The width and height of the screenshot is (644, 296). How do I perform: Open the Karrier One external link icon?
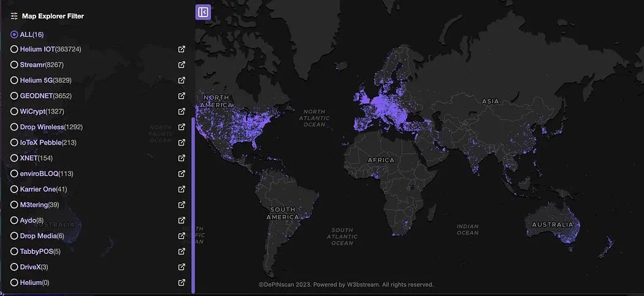coord(182,189)
